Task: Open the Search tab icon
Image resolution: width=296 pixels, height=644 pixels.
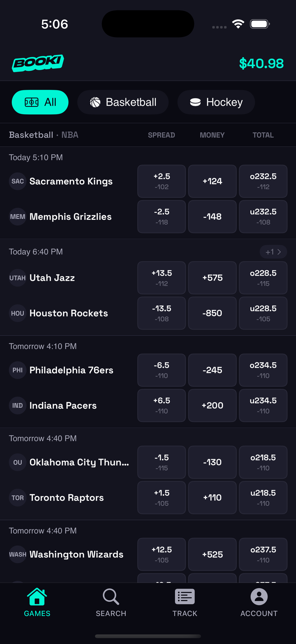Action: coord(111,597)
